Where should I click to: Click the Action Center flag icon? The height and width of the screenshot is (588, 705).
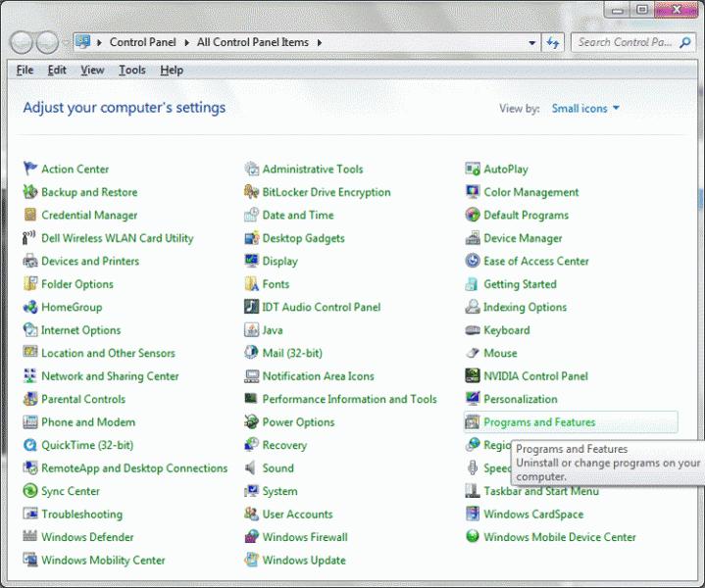tap(30, 170)
